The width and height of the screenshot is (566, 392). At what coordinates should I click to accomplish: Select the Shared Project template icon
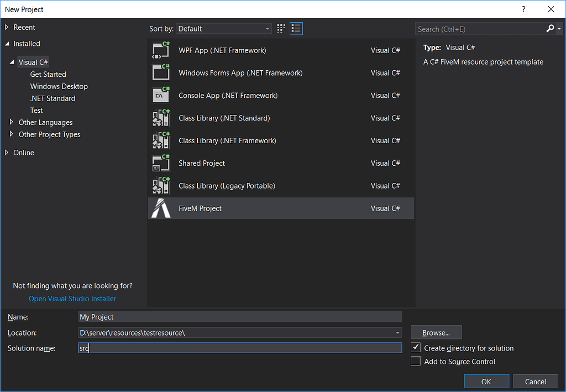click(160, 163)
